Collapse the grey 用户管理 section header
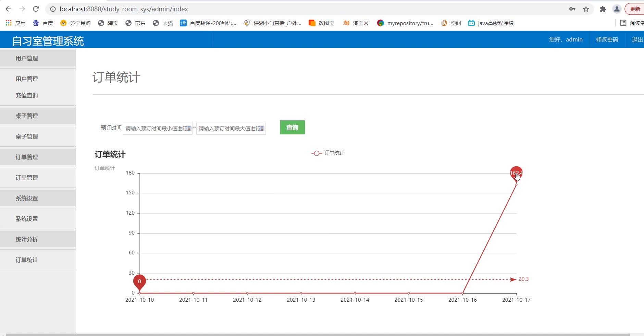Screen dimensions: 644x336 pos(38,58)
